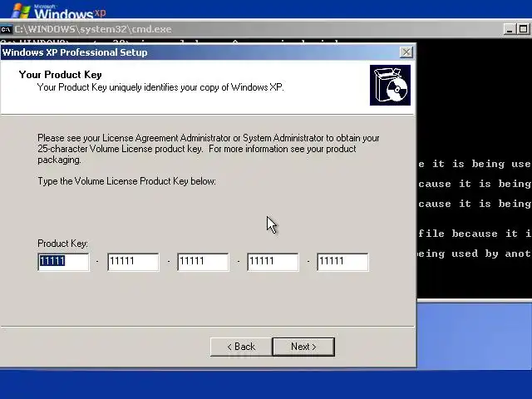Click the cmd.exe window system icon

tap(6, 30)
